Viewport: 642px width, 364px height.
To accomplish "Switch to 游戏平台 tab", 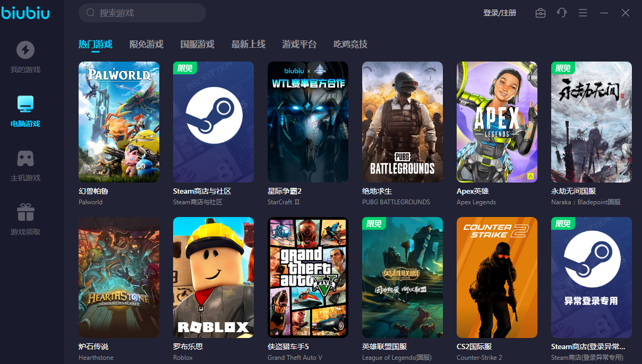I will [x=299, y=44].
